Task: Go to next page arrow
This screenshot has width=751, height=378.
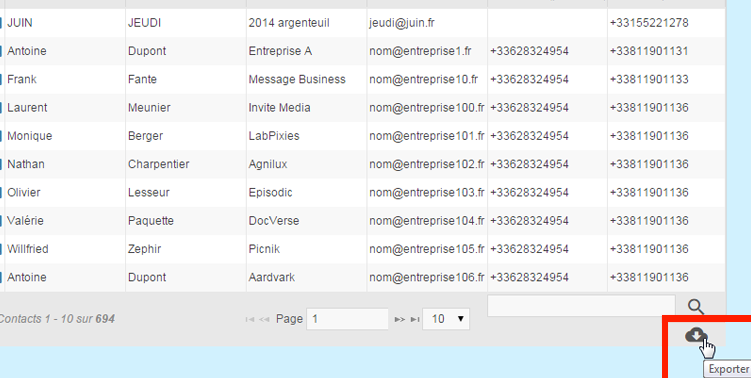Action: click(x=400, y=320)
